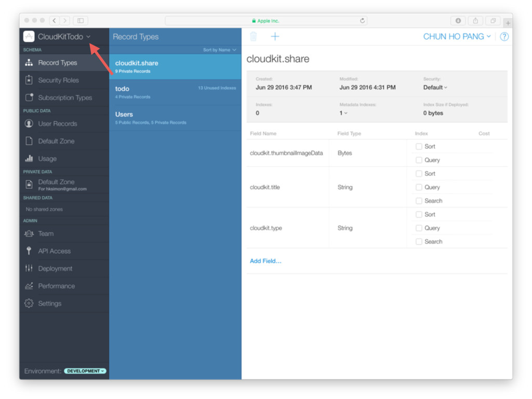Click the Usage bar chart icon
The width and height of the screenshot is (532, 399).
coord(29,158)
